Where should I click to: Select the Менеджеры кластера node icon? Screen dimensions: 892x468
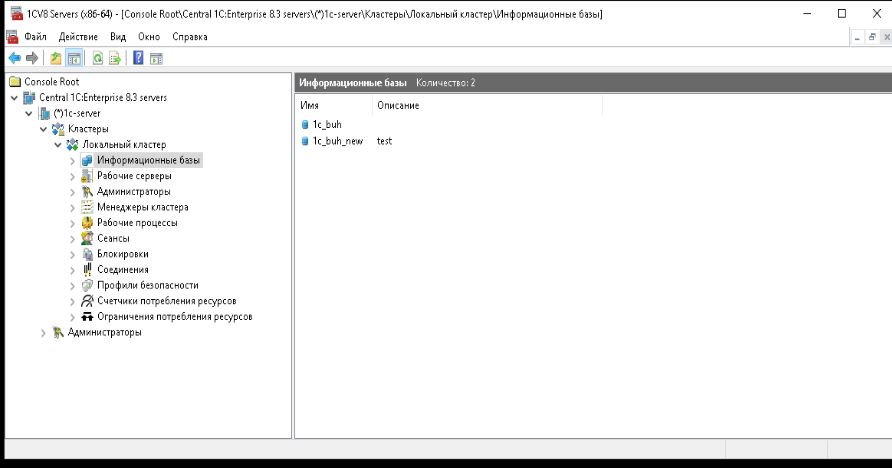tap(87, 208)
